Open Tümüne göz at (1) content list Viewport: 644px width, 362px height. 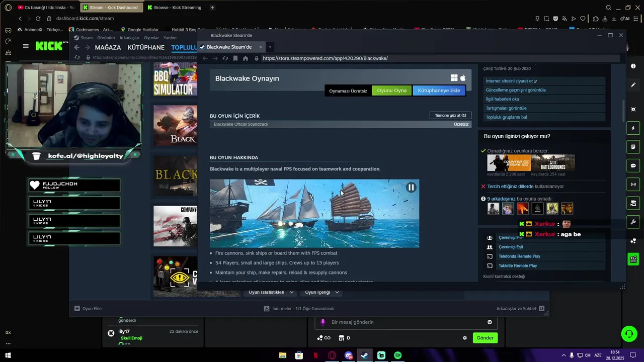point(450,115)
